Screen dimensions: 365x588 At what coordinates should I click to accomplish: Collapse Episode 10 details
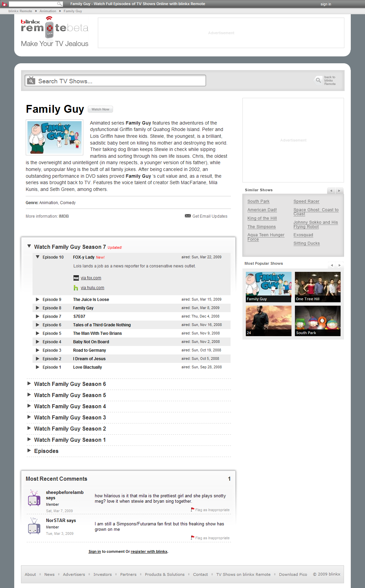click(x=38, y=257)
